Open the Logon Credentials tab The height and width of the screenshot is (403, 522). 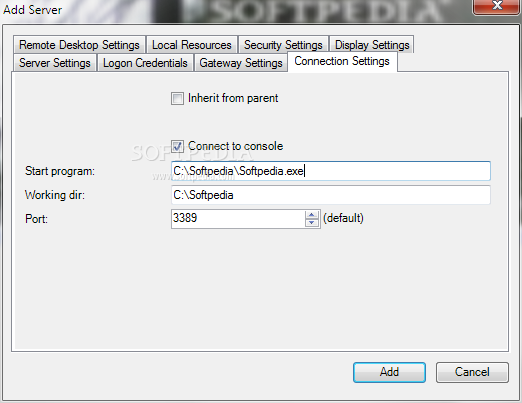(145, 63)
